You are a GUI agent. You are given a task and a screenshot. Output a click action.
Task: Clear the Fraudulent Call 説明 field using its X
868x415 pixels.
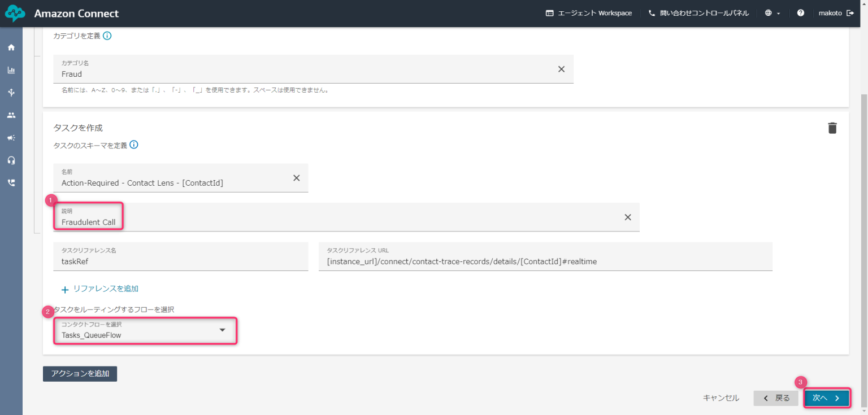click(x=627, y=216)
